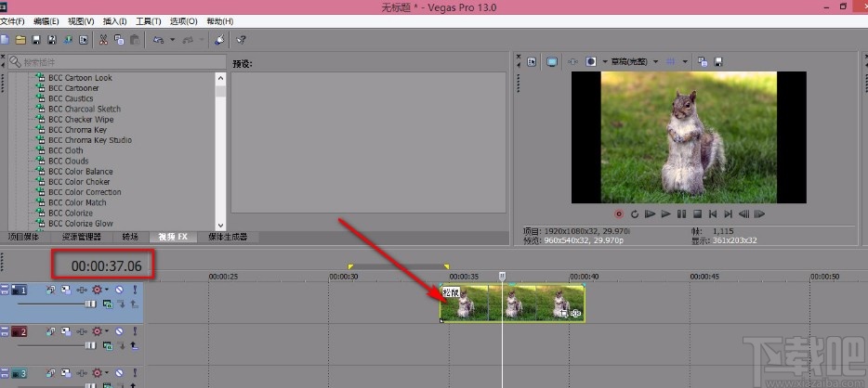868x388 pixels.
Task: Click the Previous Frame button
Action: [x=744, y=213]
